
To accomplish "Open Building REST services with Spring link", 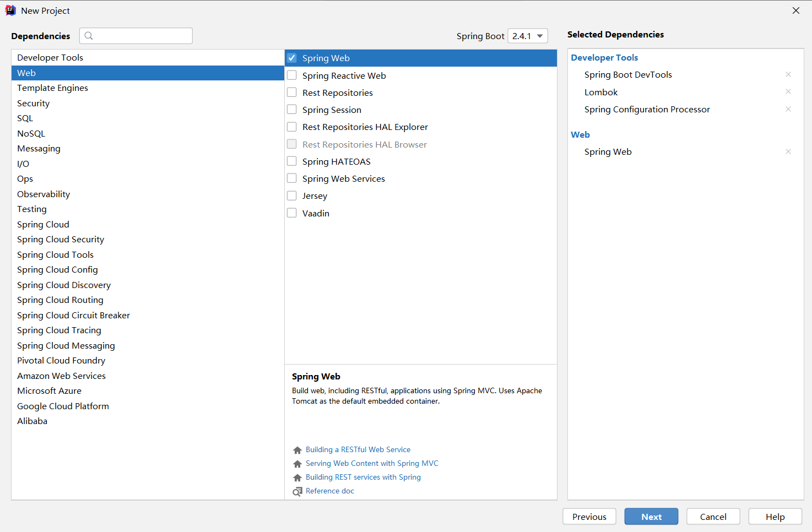I will pos(363,477).
